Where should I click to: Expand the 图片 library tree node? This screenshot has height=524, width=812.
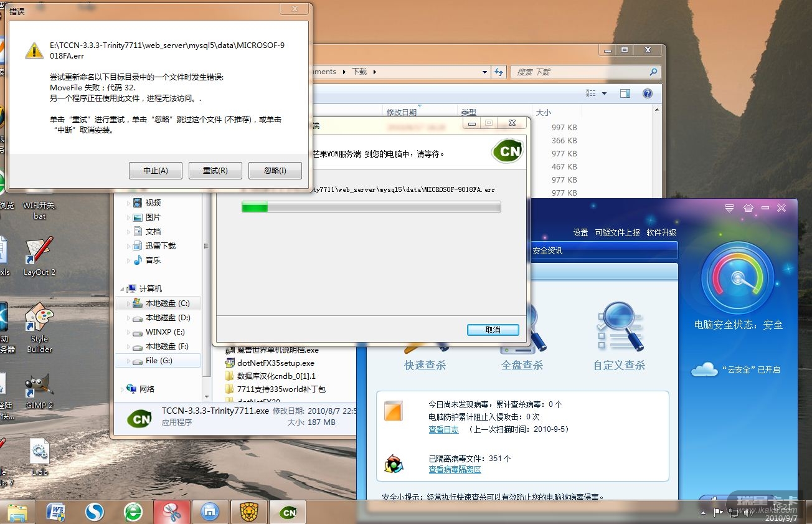pyautogui.click(x=129, y=217)
